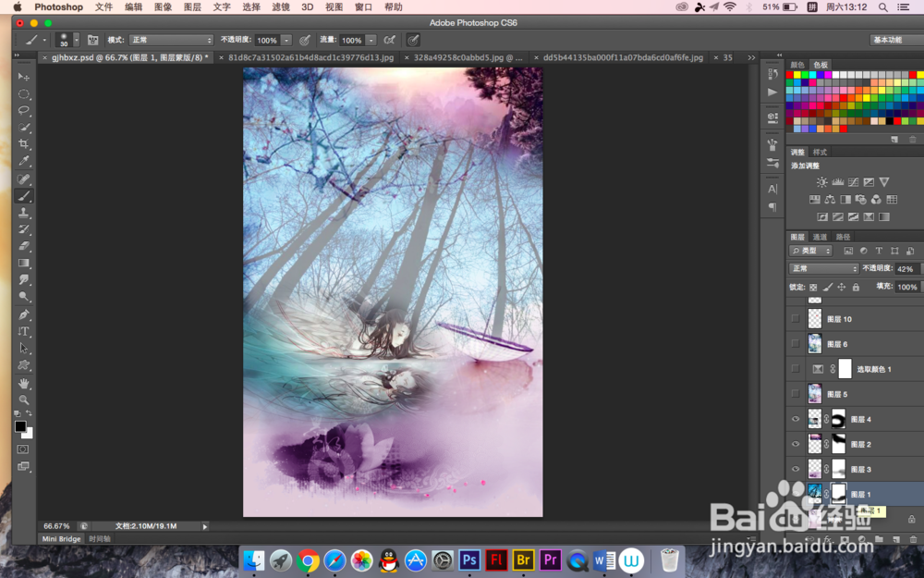Screen dimensions: 924x578
Task: Select the Dodge tool
Action: click(x=24, y=296)
